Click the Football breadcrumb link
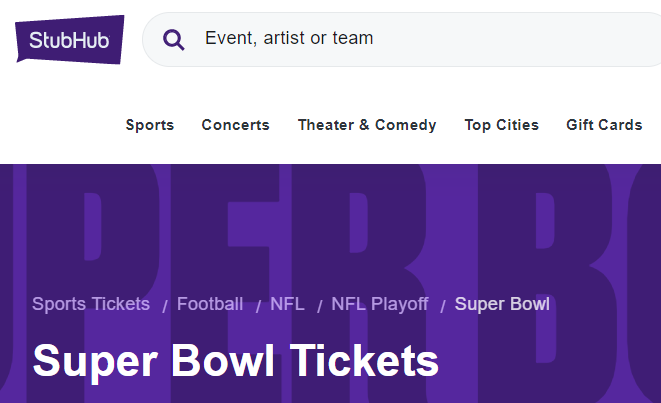This screenshot has width=661, height=403. [x=210, y=304]
